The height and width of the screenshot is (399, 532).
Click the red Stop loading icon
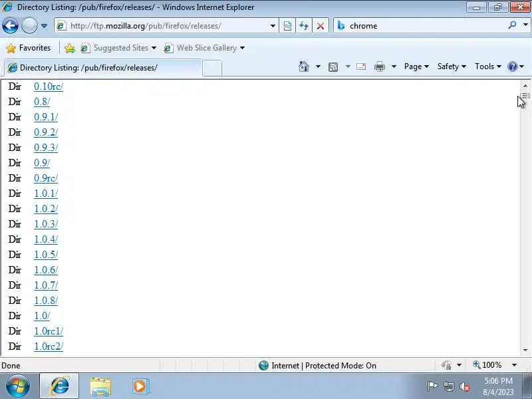320,26
